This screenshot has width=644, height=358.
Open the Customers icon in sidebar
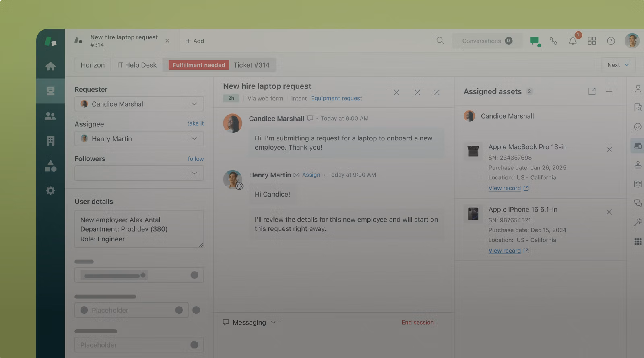pyautogui.click(x=50, y=116)
